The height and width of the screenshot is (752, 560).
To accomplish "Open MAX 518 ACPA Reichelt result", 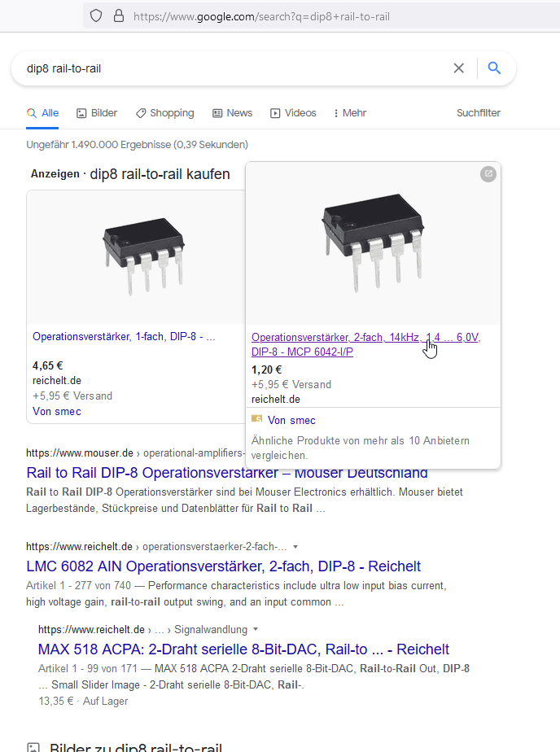I will click(243, 649).
